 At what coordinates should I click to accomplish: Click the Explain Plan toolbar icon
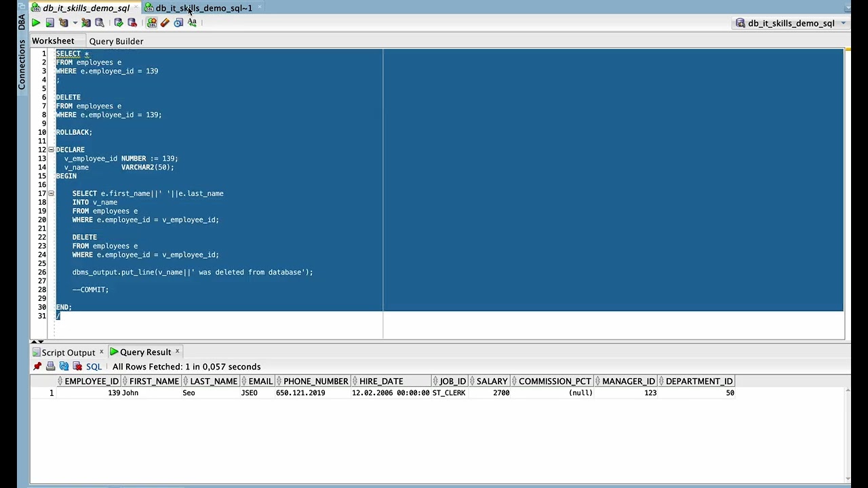[x=63, y=23]
